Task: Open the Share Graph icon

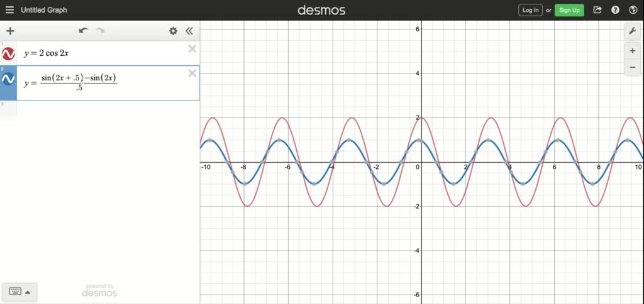Action: (x=597, y=10)
